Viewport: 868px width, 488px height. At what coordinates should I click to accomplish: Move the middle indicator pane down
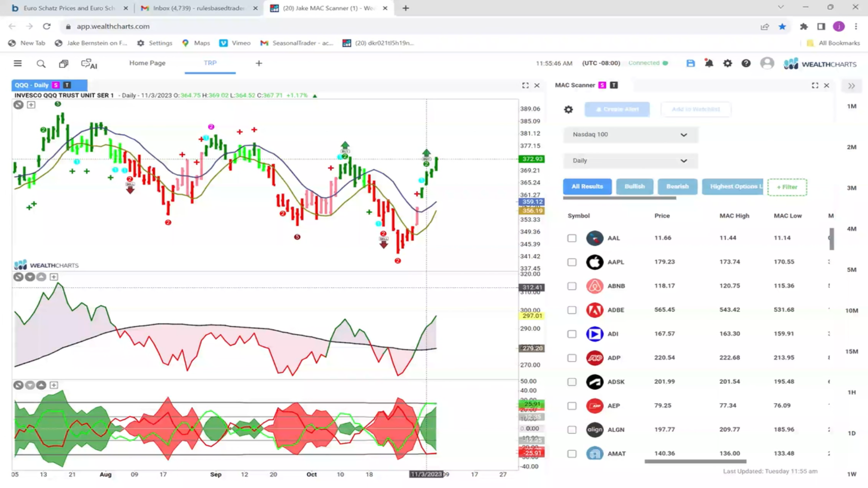point(30,277)
